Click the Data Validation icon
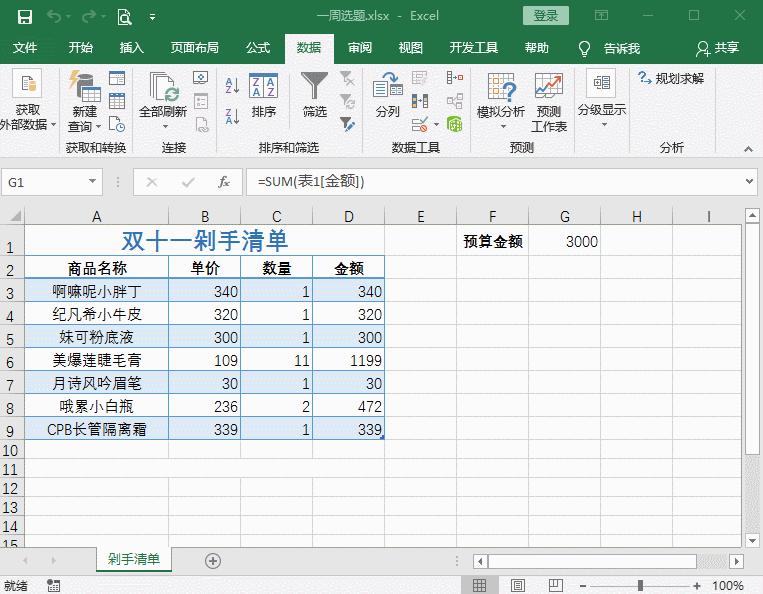The height and width of the screenshot is (594, 763). 419,125
